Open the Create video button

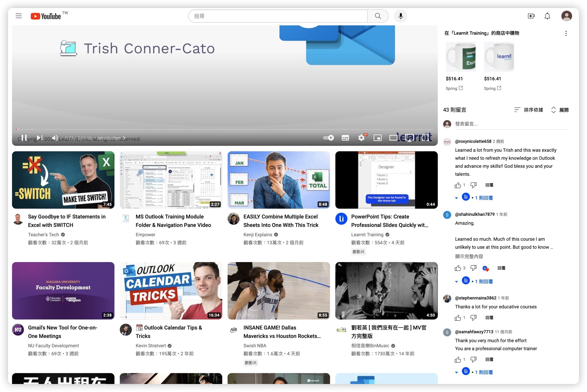pyautogui.click(x=531, y=16)
